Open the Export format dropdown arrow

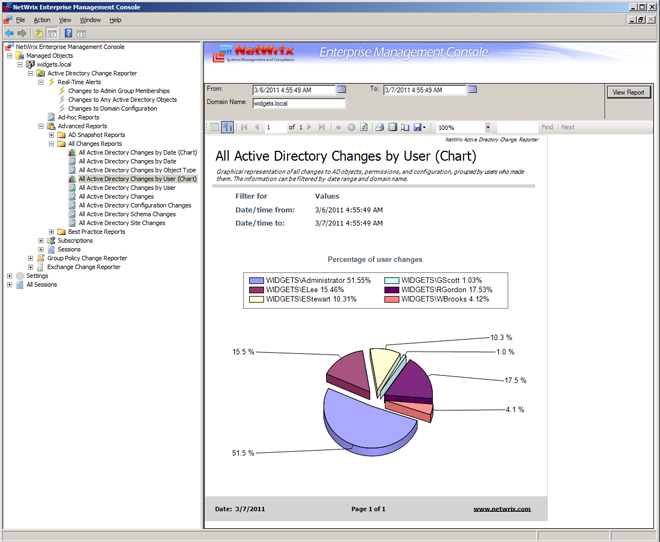[424, 128]
